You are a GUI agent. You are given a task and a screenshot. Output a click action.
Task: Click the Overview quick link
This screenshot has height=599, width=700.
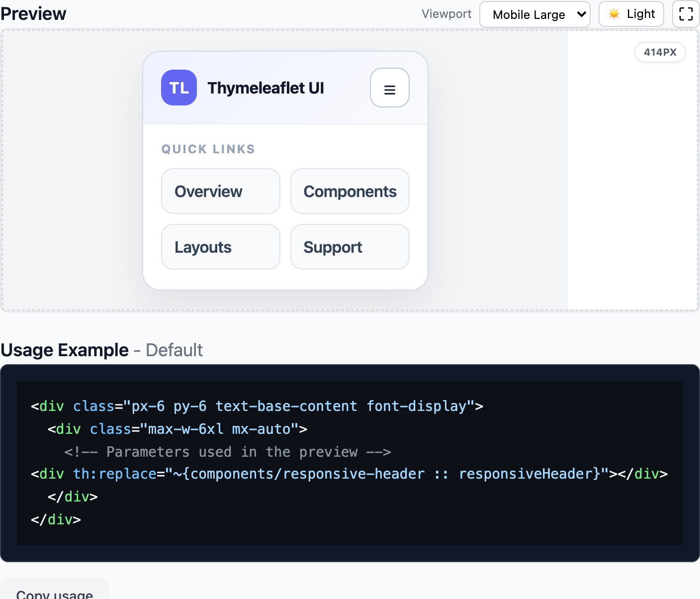pos(220,191)
